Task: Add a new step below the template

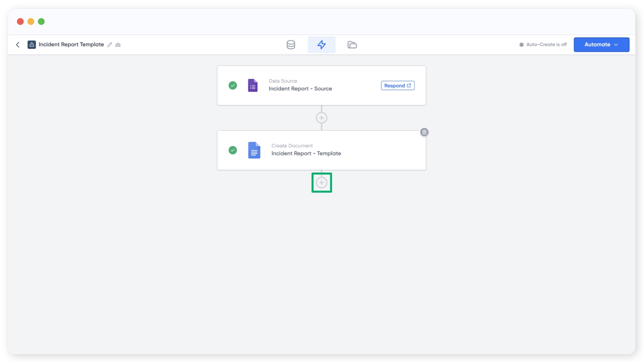Action: coord(321,183)
